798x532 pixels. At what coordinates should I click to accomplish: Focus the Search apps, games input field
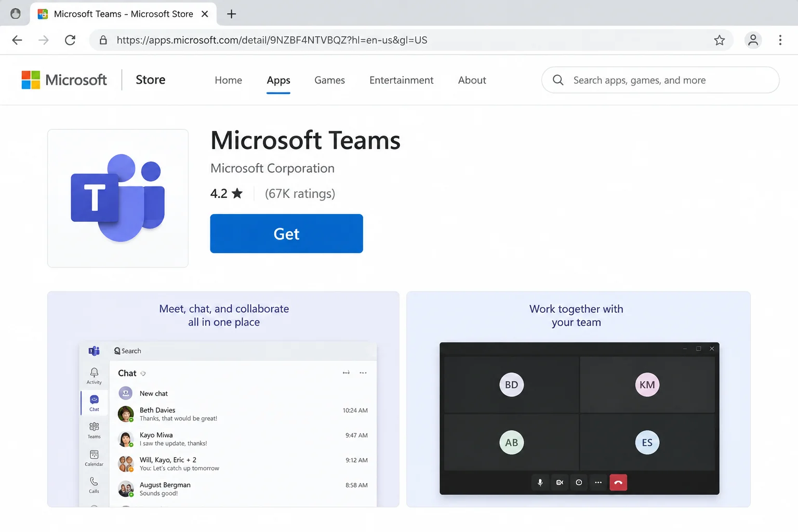coord(660,80)
